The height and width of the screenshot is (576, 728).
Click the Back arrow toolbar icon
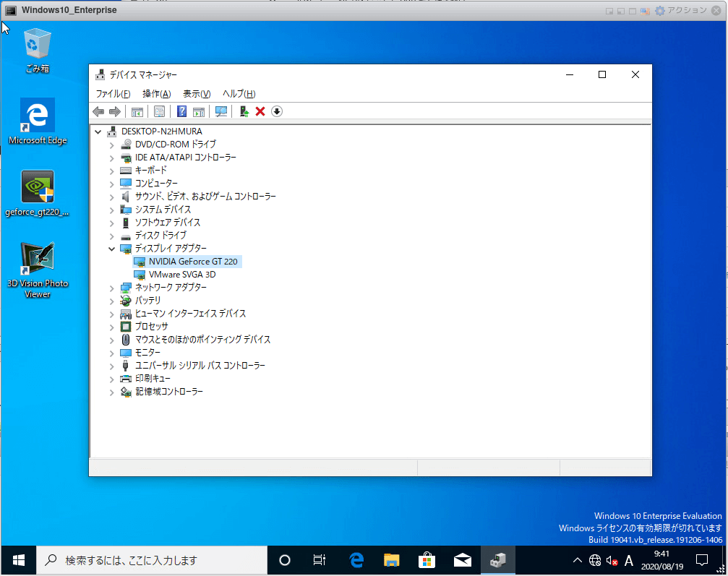click(x=98, y=111)
